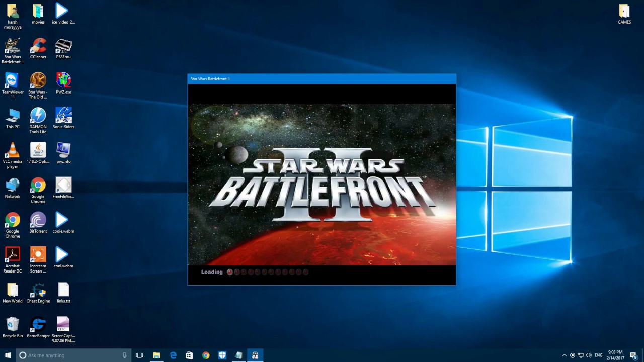Select the cooie.webm video file

pos(63,223)
